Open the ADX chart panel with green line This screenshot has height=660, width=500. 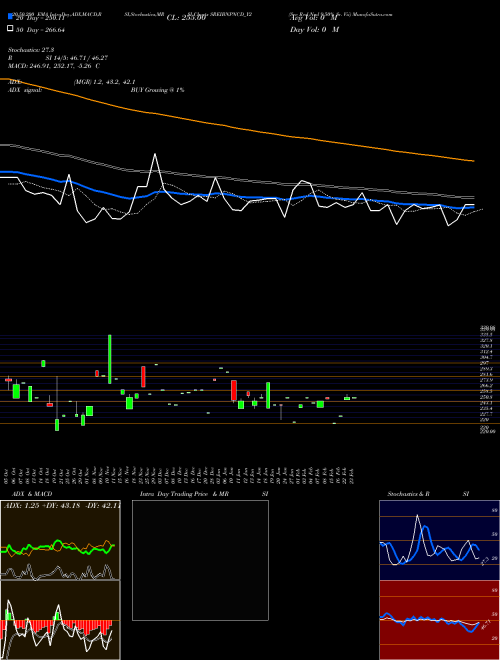pos(60,540)
